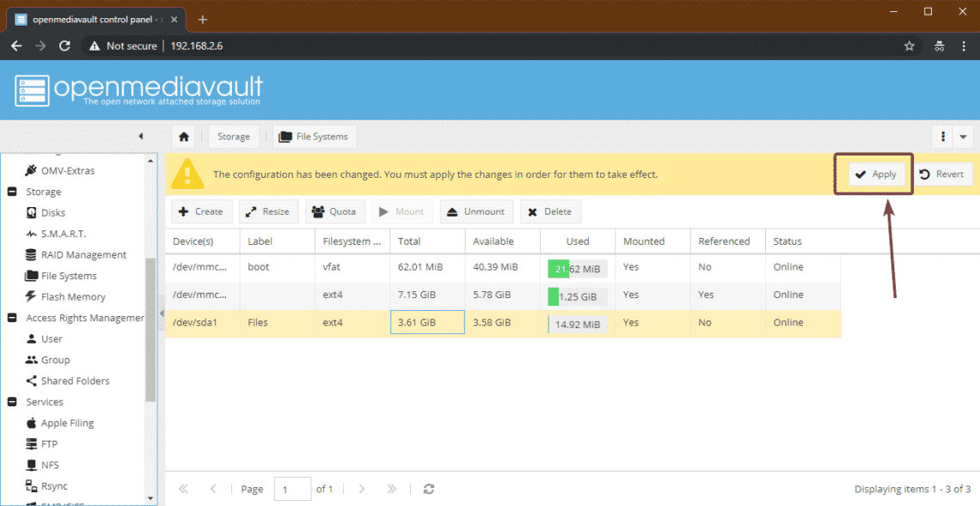
Task: Open the Chrome three-dot menu
Action: point(963,46)
